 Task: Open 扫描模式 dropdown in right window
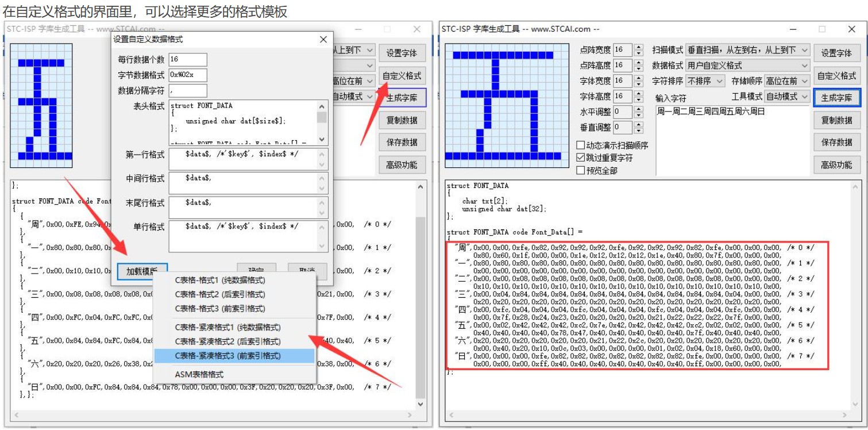click(747, 50)
